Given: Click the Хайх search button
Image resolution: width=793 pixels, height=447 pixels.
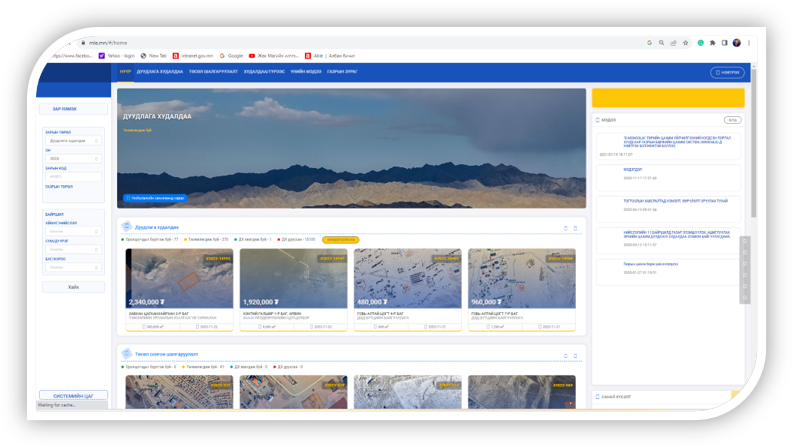Looking at the screenshot, I should 73,287.
